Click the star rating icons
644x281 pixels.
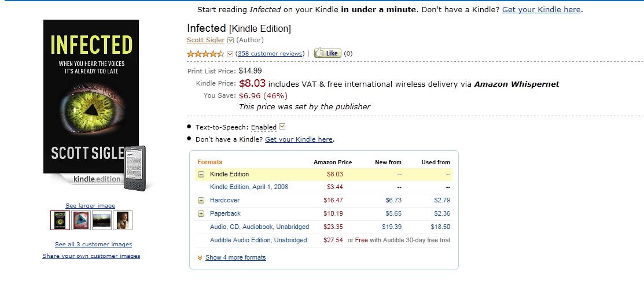(205, 54)
